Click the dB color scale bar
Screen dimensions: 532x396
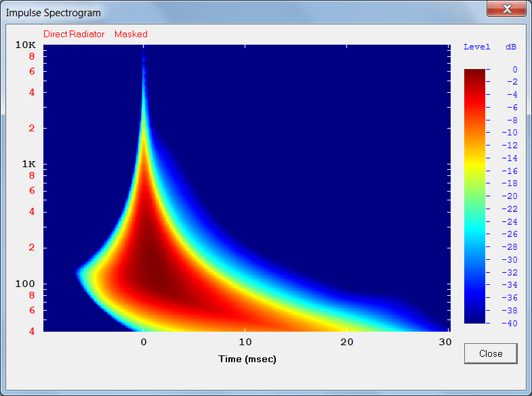pyautogui.click(x=474, y=196)
